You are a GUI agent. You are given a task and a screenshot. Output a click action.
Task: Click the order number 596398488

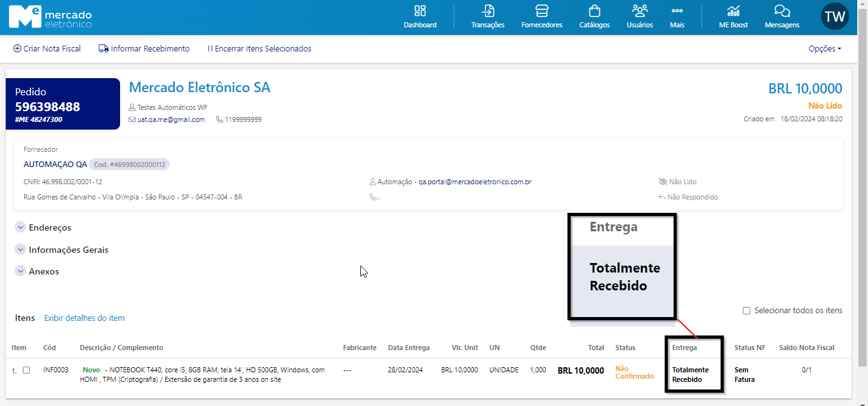48,107
